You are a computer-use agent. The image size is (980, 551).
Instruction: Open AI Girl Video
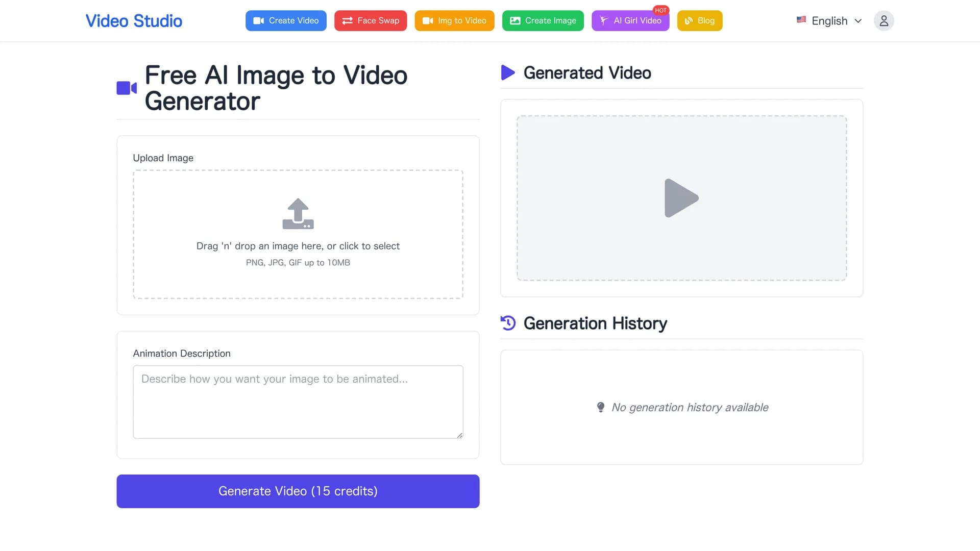point(630,21)
